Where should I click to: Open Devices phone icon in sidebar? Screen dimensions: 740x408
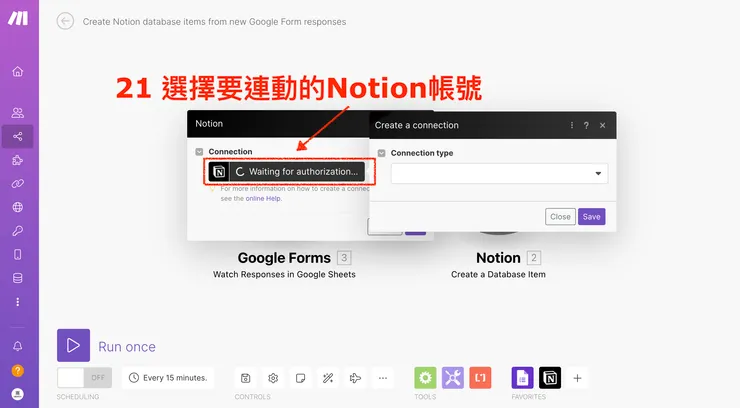17,255
